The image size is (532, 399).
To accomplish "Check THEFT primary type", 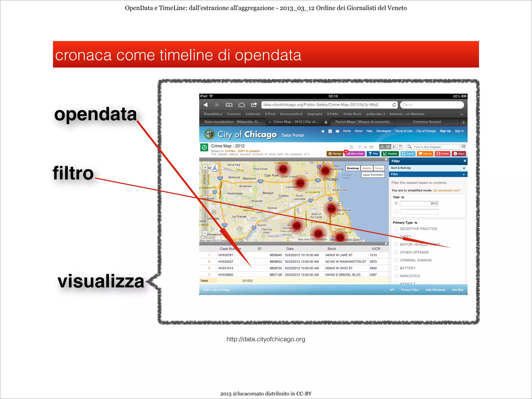I will point(396,236).
